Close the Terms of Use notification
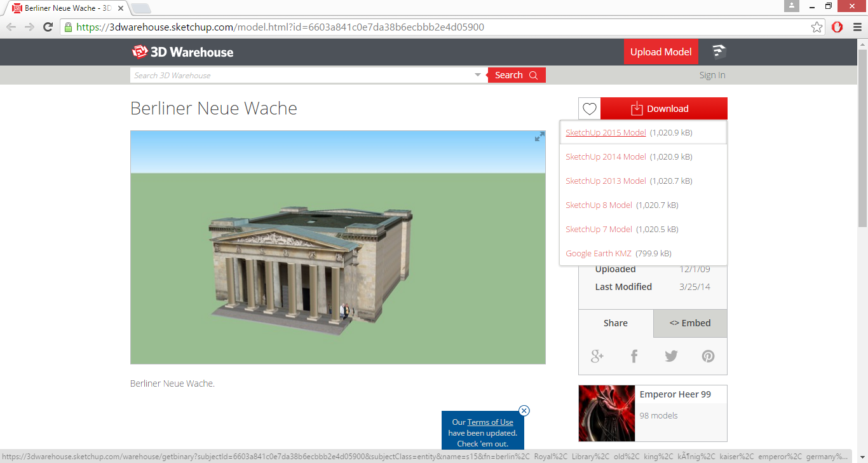This screenshot has width=868, height=463. click(524, 410)
